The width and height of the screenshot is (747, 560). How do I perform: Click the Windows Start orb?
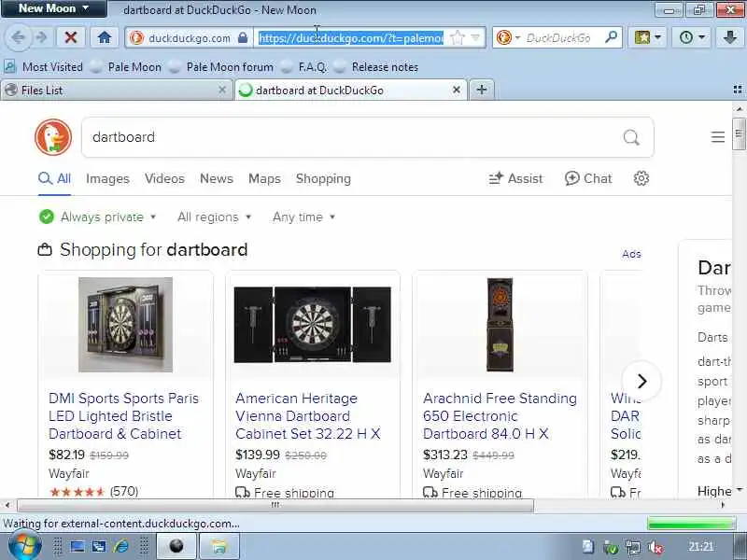point(25,546)
